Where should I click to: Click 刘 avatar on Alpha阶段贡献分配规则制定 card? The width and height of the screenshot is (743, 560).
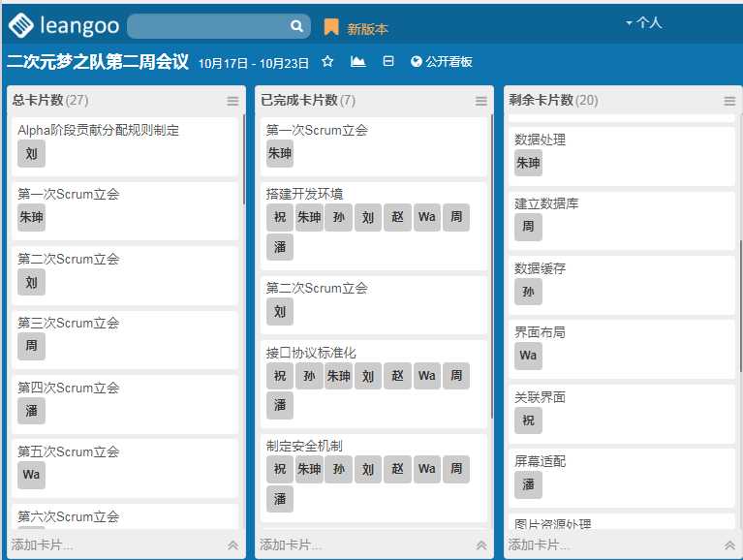tap(31, 153)
